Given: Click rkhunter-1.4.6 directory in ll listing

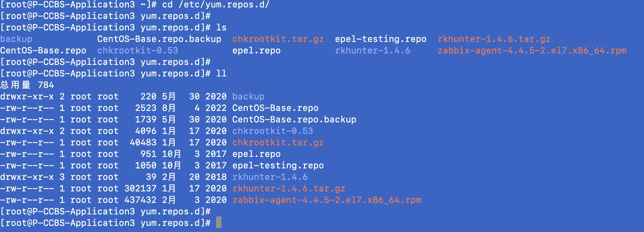Looking at the screenshot, I should coord(270,177).
